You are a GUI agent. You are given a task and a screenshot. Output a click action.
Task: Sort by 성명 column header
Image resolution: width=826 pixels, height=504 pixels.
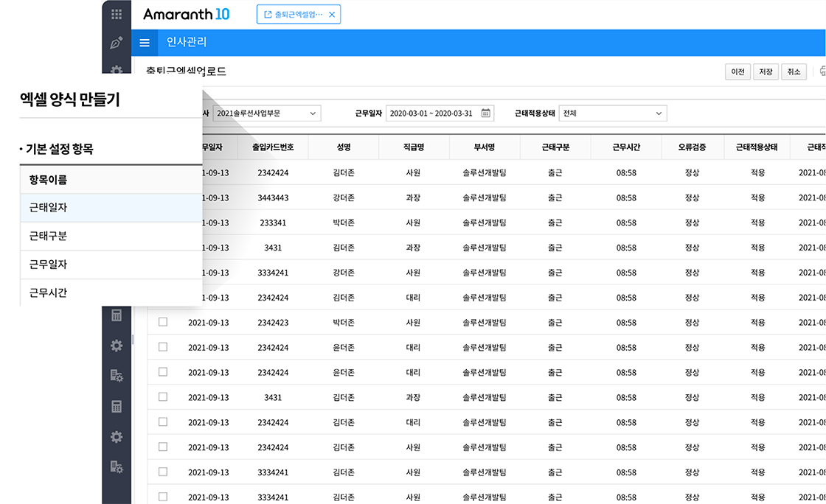(x=344, y=147)
